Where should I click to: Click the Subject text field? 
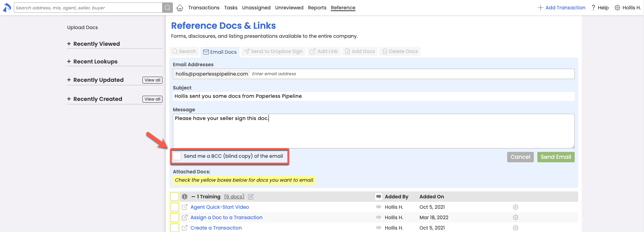click(x=373, y=96)
